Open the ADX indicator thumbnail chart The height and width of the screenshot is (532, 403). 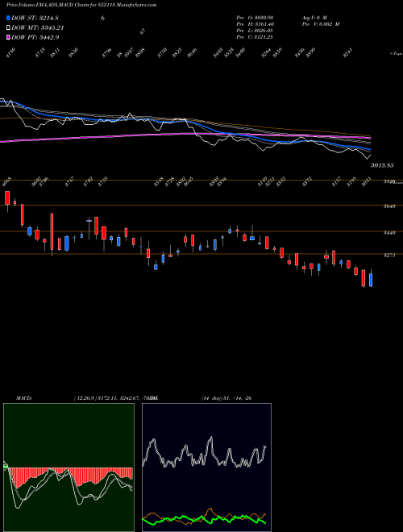[206, 468]
